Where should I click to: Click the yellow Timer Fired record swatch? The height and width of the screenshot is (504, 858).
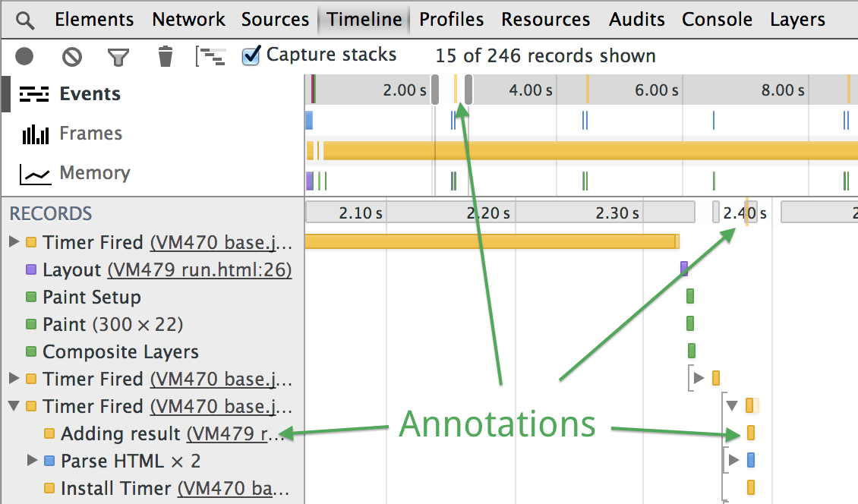coord(30,242)
